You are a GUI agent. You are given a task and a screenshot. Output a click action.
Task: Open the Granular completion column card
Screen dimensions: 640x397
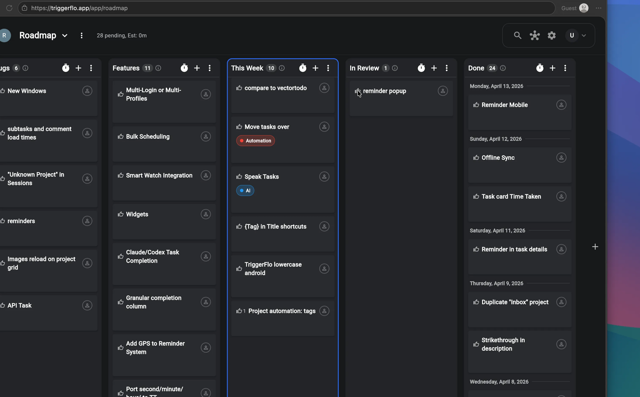[x=164, y=309]
